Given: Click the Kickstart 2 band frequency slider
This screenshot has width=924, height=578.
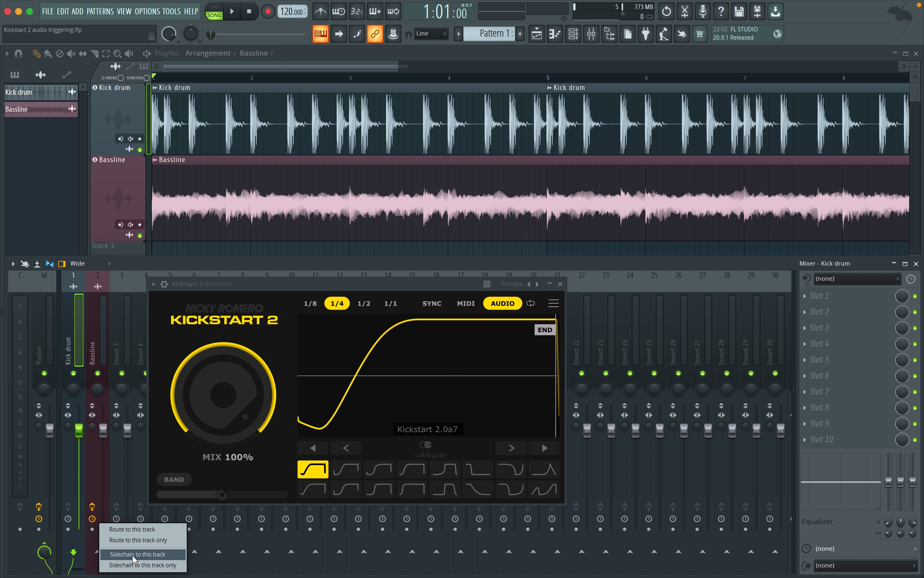Looking at the screenshot, I should tap(221, 495).
